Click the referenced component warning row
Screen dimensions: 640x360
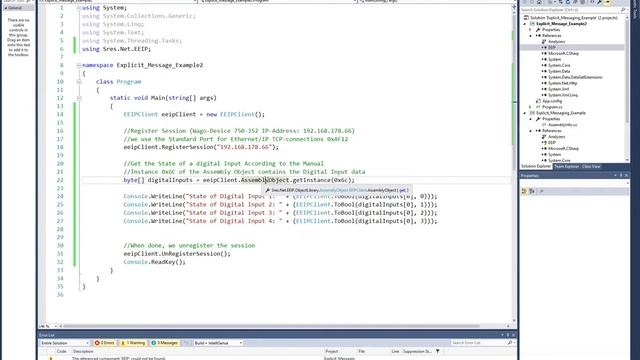click(x=278, y=358)
